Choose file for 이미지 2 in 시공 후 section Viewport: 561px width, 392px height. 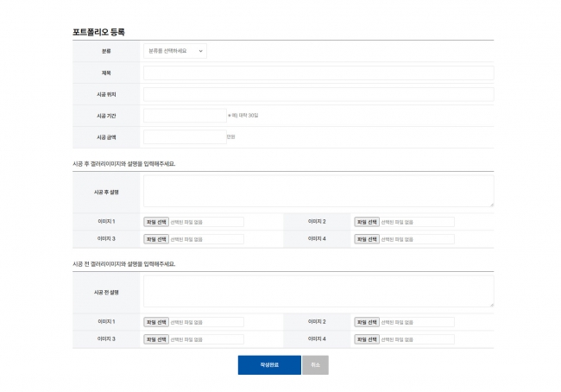click(367, 222)
